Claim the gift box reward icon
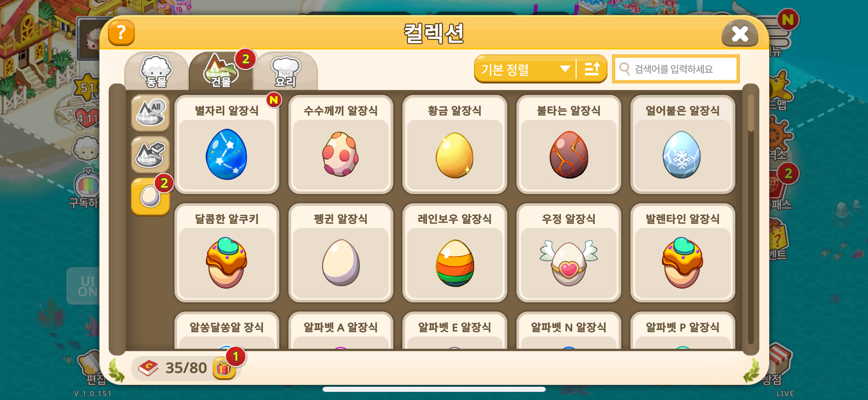The image size is (868, 400). 224,368
